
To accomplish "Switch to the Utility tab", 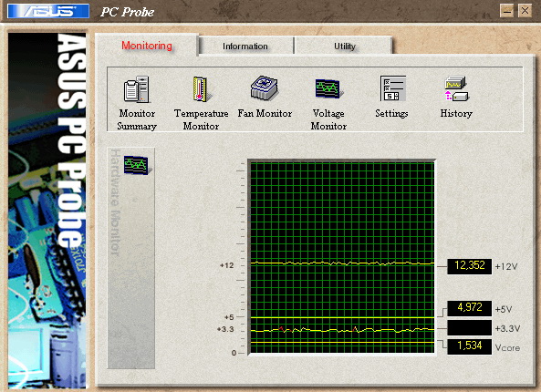I will pos(344,46).
